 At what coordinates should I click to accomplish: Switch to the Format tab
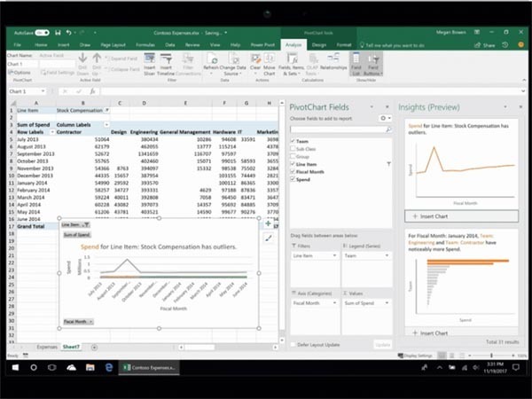coord(344,45)
